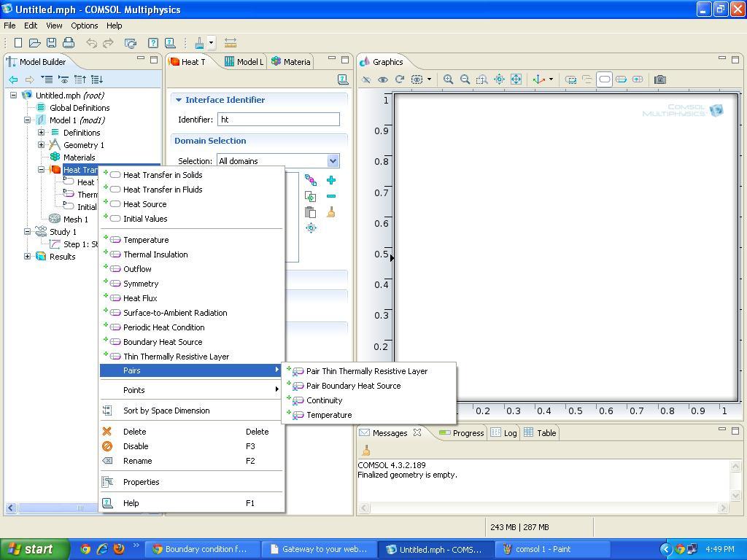
Task: Take a snapshot with the camera icon
Action: point(660,79)
